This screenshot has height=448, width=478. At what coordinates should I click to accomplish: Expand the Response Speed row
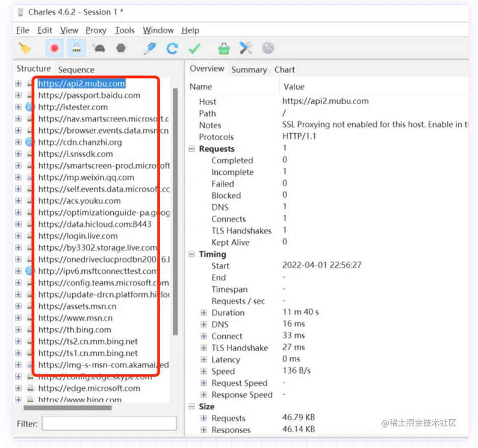point(203,394)
